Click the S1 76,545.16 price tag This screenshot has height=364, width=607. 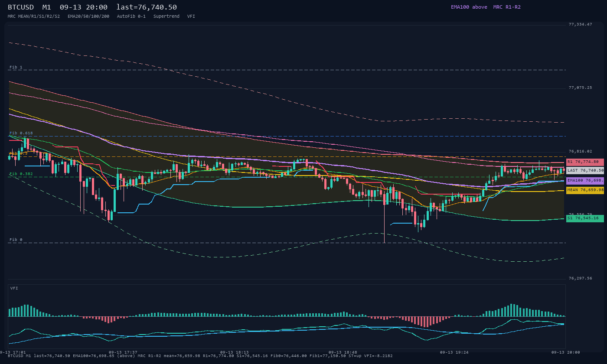click(x=585, y=218)
